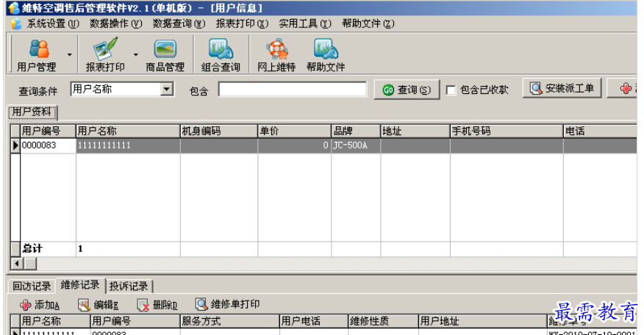
Task: Open 商品管理 from the toolbar
Action: coord(165,55)
